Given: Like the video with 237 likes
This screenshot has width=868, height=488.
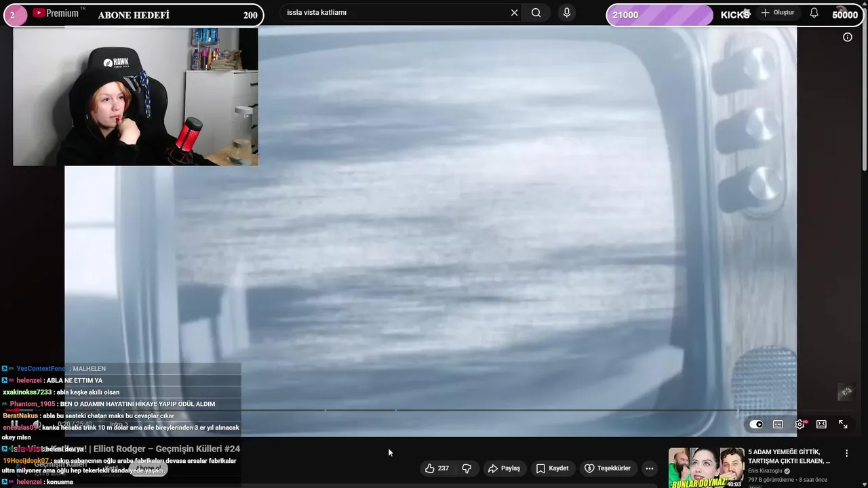Looking at the screenshot, I should click(437, 468).
